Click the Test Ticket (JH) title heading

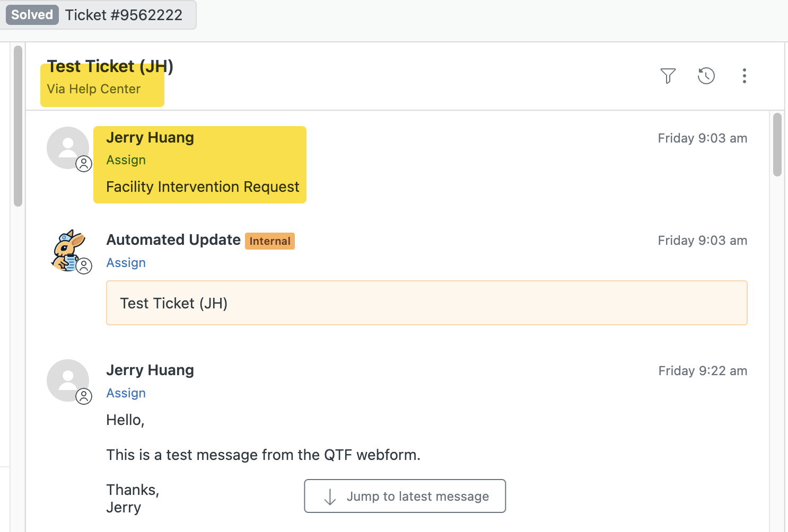pyautogui.click(x=110, y=66)
